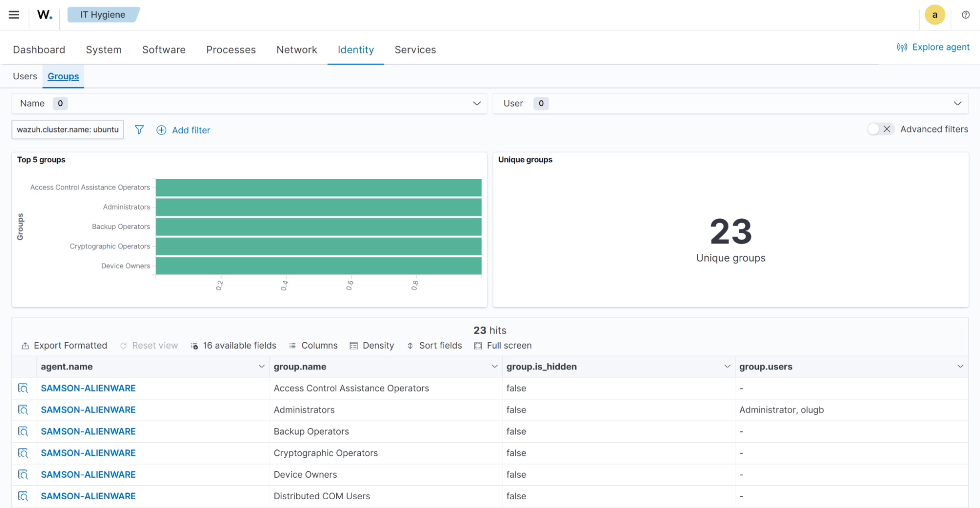This screenshot has height=508, width=980.
Task: Open the help question mark icon
Action: (965, 15)
